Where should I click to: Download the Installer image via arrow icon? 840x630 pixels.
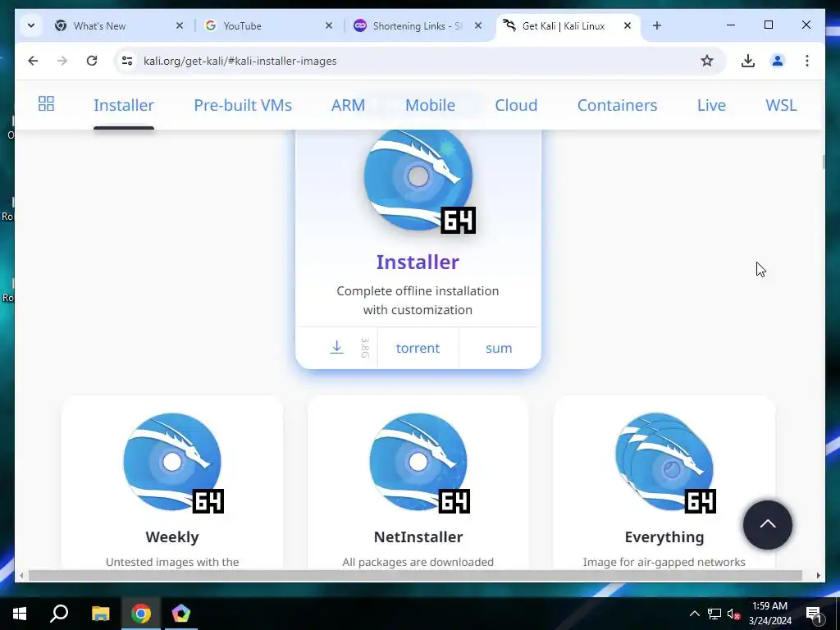point(336,347)
